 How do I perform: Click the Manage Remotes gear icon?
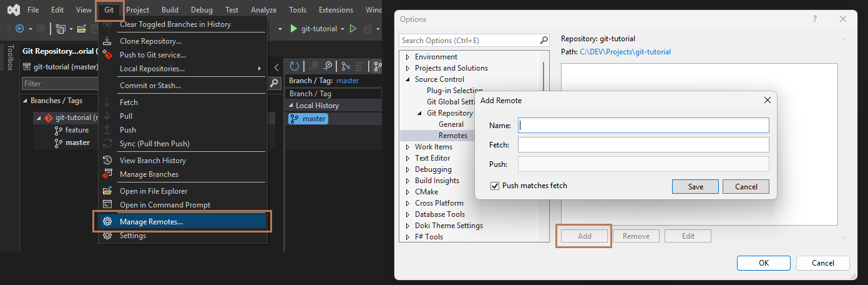click(x=107, y=222)
